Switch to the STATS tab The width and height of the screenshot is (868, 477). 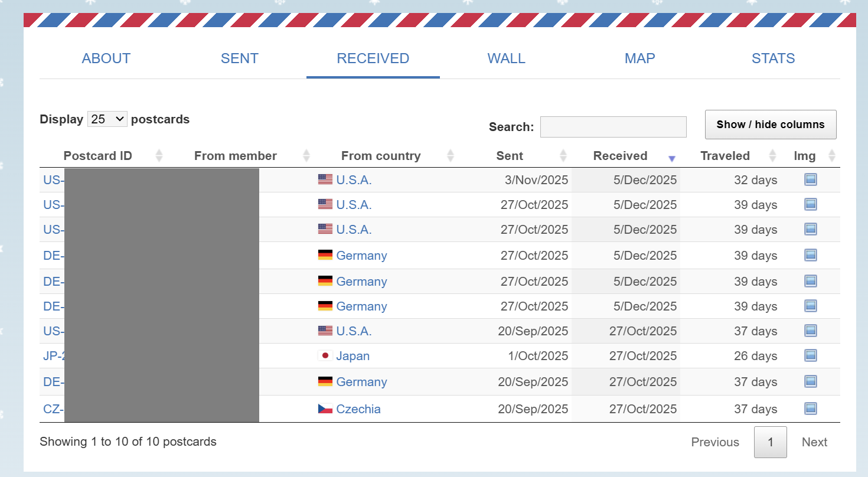(x=773, y=58)
